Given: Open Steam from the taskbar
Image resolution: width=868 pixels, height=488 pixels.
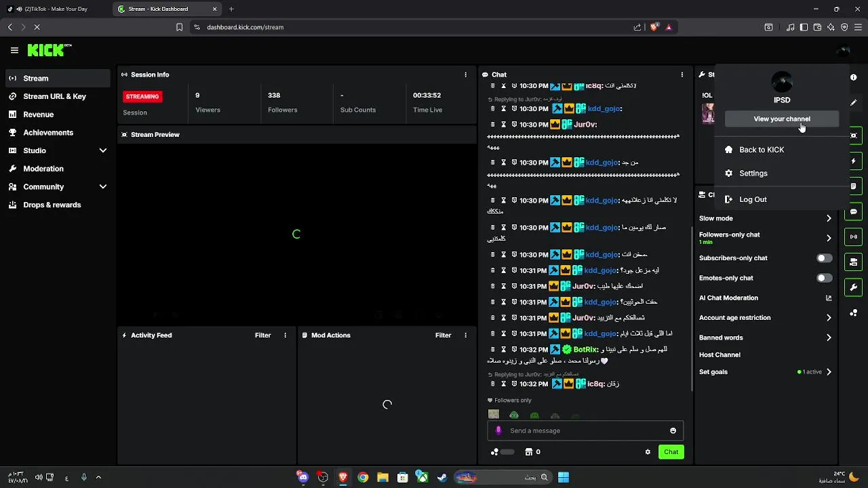Looking at the screenshot, I should pos(441,477).
